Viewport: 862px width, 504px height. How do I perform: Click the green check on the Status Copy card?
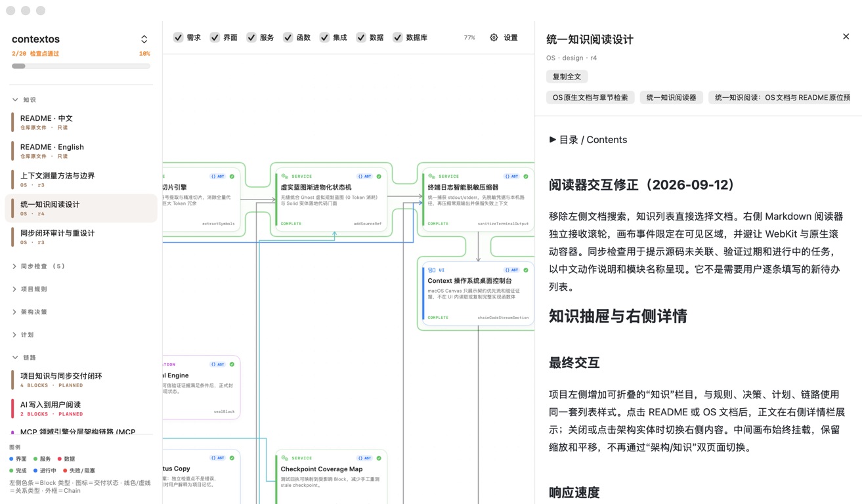(232, 458)
